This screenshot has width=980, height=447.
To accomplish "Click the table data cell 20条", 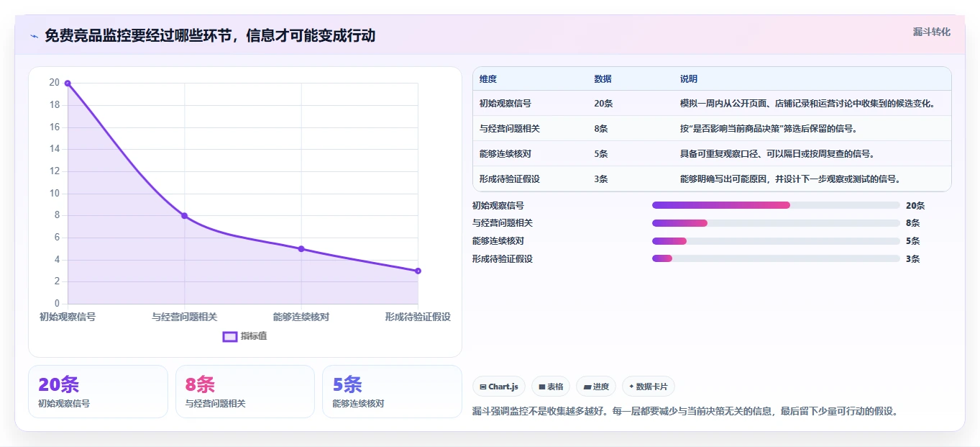I will click(604, 104).
